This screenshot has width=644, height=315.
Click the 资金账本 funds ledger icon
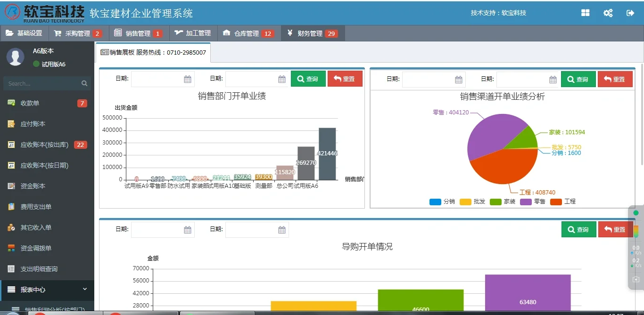(x=10, y=186)
